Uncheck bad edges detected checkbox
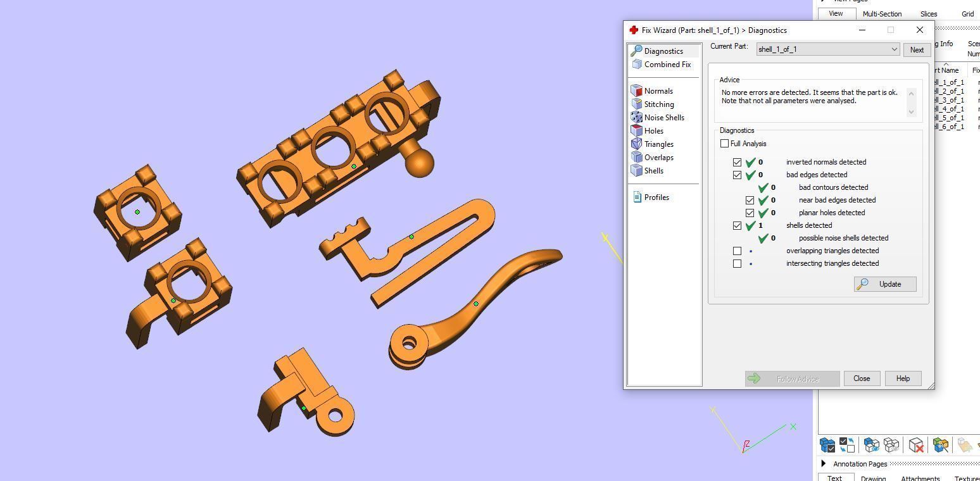 737,175
